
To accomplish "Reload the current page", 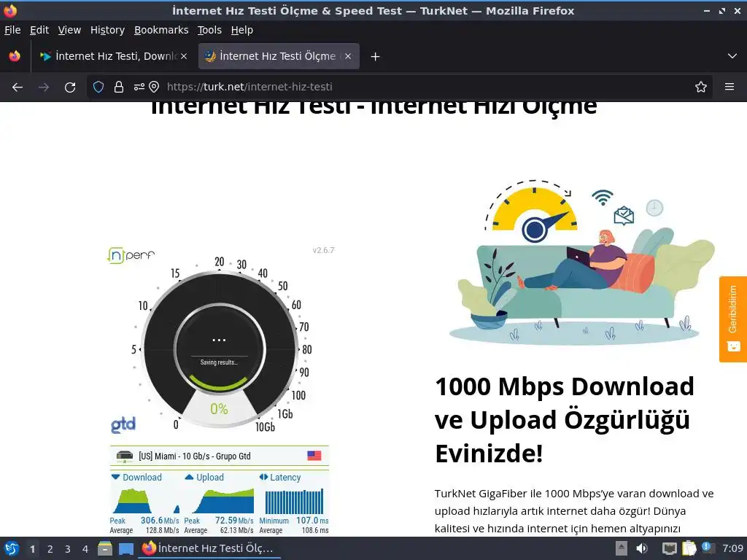I will [70, 87].
